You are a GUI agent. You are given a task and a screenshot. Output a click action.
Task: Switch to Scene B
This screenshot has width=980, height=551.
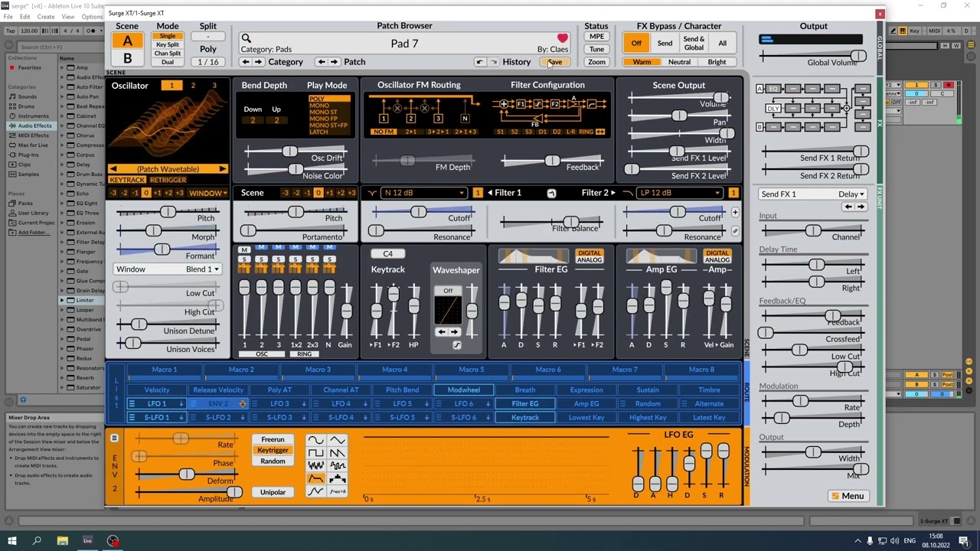tap(127, 58)
